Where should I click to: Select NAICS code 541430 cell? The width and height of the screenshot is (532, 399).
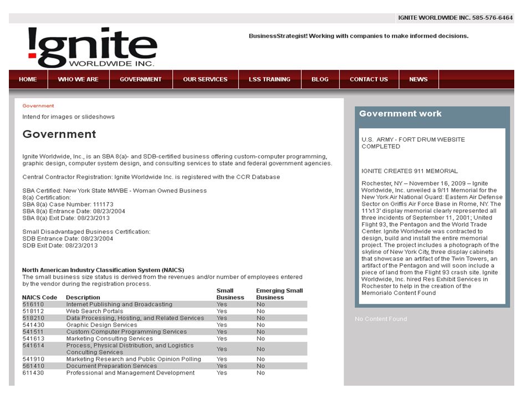click(x=33, y=325)
